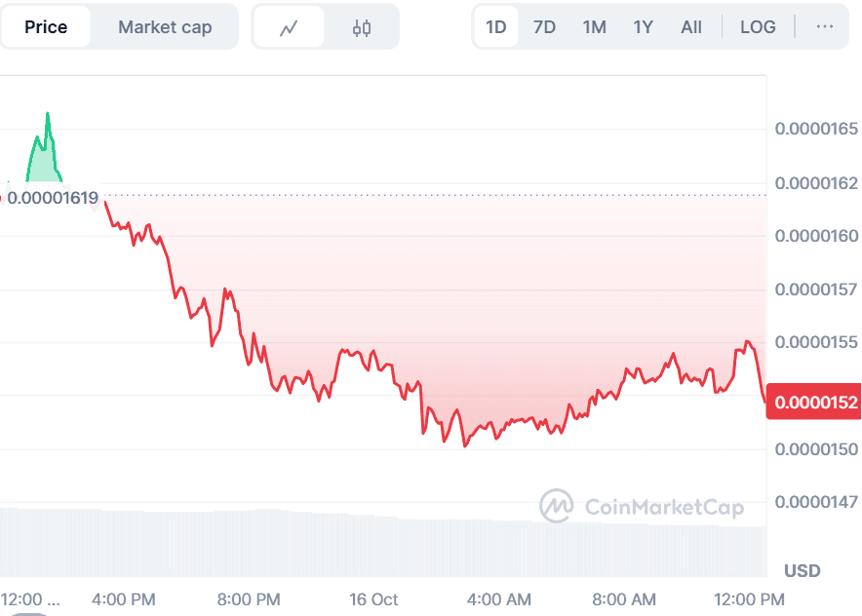Click the red current price tag 0.0000152

tap(813, 403)
